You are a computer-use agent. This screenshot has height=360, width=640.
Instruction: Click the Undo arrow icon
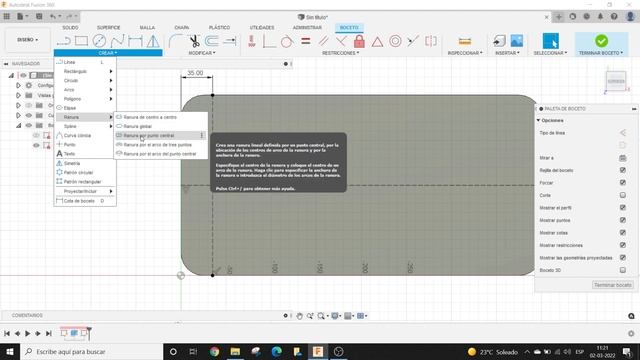[x=53, y=16]
